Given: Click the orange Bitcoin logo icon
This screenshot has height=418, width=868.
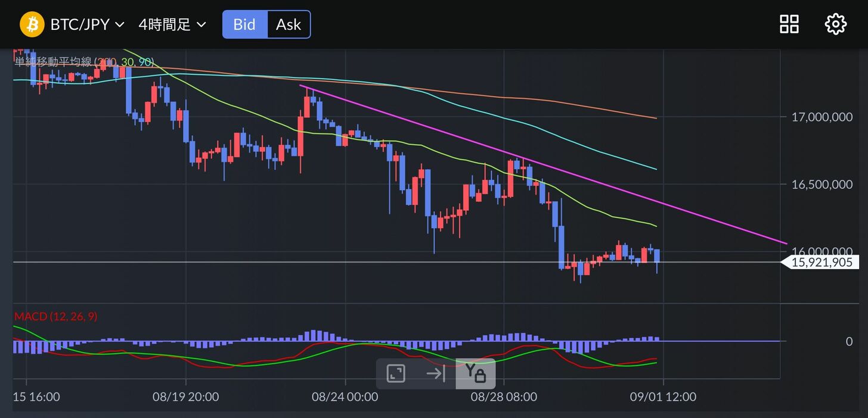Looking at the screenshot, I should pyautogui.click(x=32, y=24).
